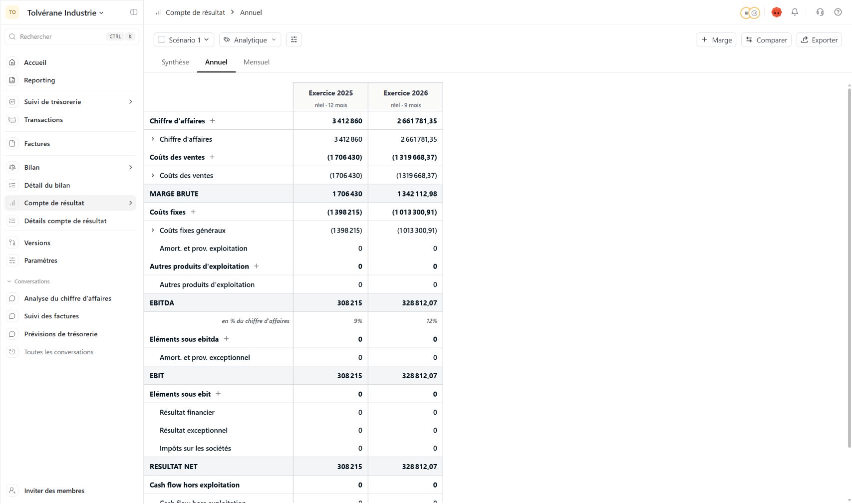
Task: Open Factures in the sidebar
Action: tap(70, 144)
